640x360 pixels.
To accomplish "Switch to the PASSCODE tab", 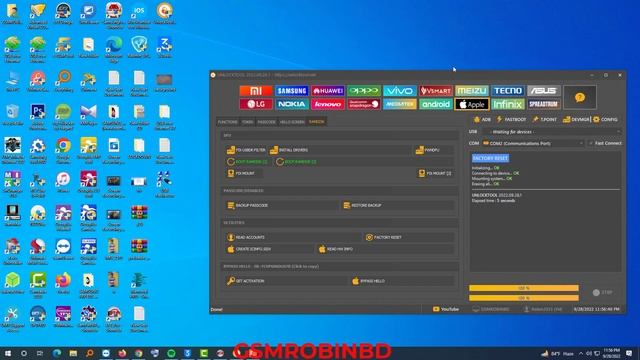I will [x=266, y=122].
